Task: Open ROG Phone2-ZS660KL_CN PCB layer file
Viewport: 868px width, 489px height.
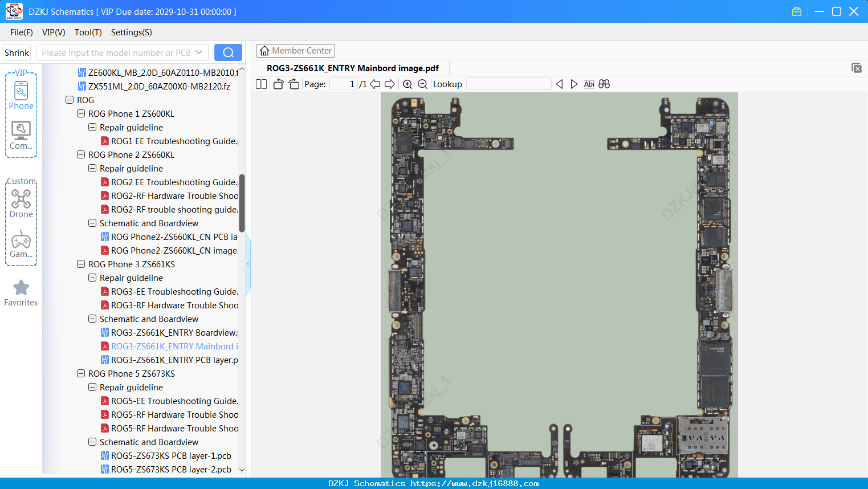Action: click(169, 237)
